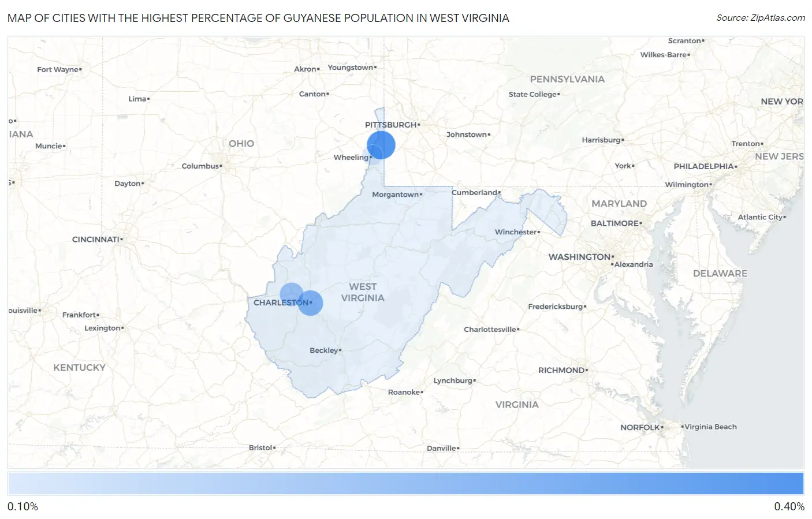Click the map title heading
The height and width of the screenshot is (519, 812).
coord(258,18)
